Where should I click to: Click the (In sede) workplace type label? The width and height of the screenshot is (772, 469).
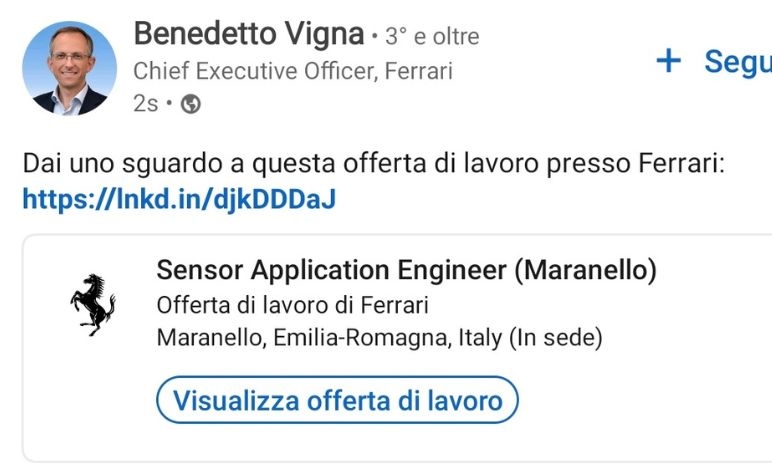(555, 338)
